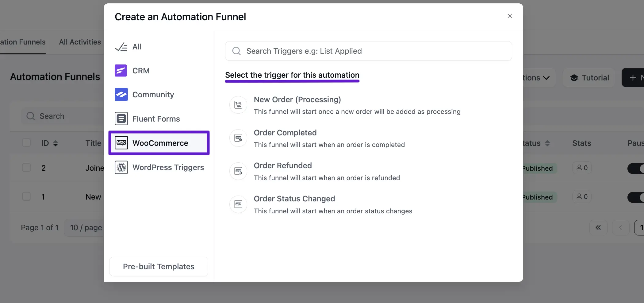Screen dimensions: 644x303
Task: Click the New Order (Processing) cart icon
Action: 238,105
